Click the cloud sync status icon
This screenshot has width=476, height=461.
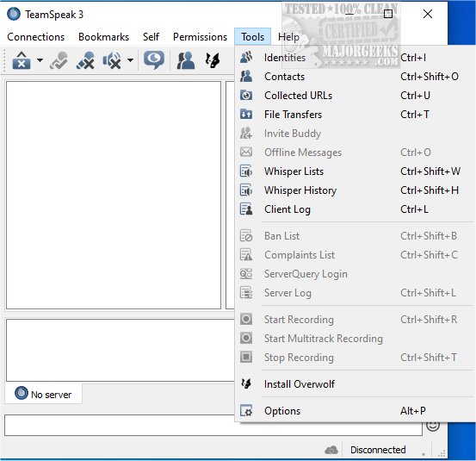[x=331, y=450]
